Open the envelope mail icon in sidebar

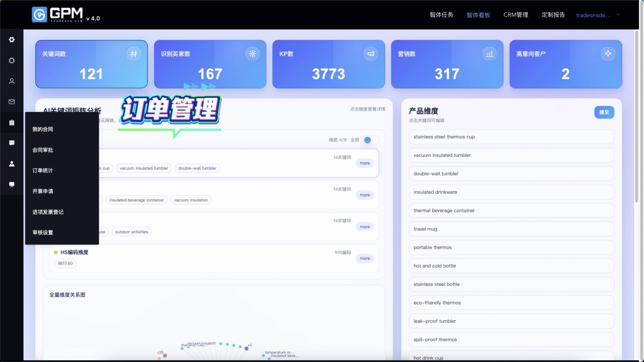[x=12, y=102]
